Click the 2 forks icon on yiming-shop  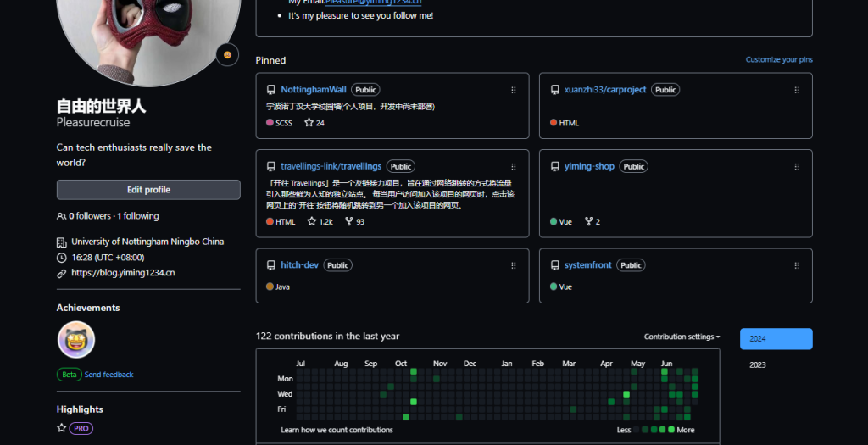[588, 221]
